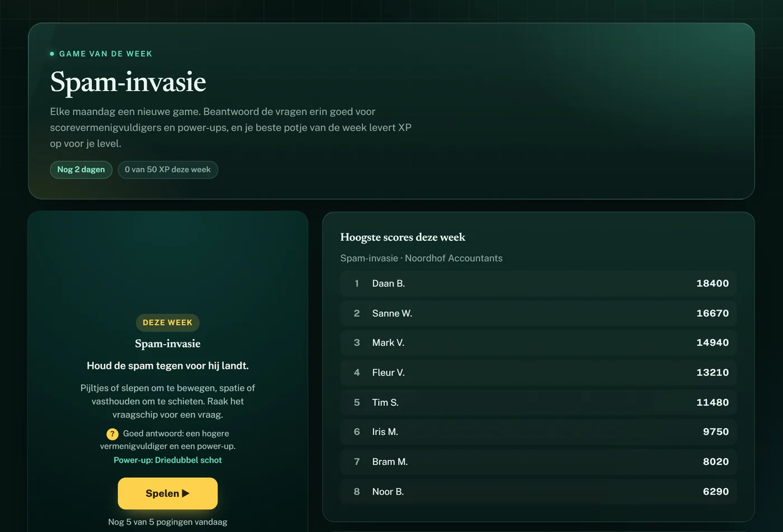This screenshot has width=783, height=532.
Task: Click the score 16670
Action: pyautogui.click(x=713, y=313)
